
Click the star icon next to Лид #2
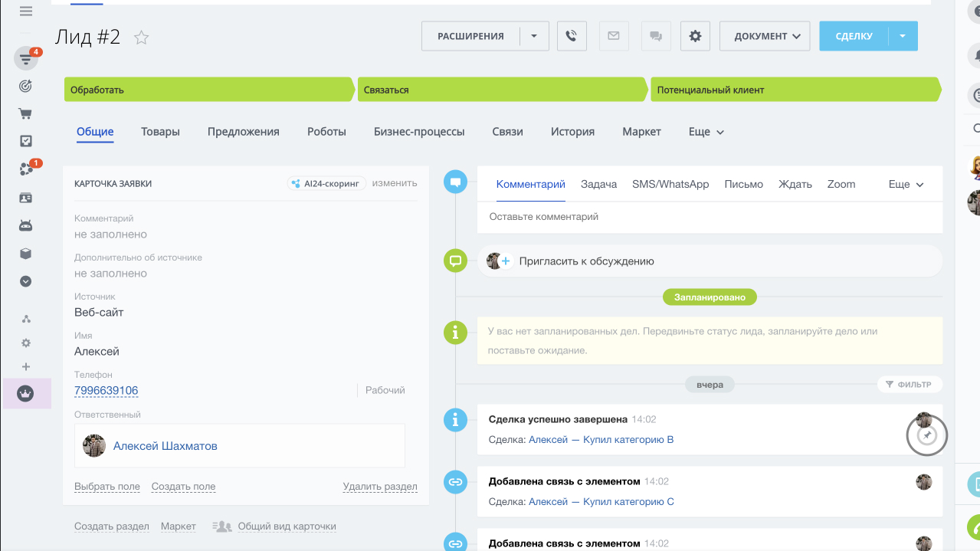142,38
